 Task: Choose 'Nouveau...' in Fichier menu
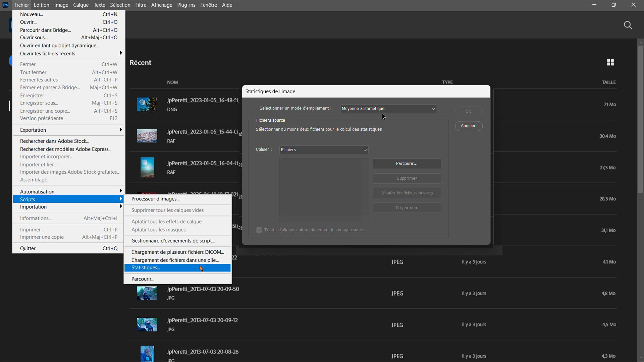click(x=69, y=14)
